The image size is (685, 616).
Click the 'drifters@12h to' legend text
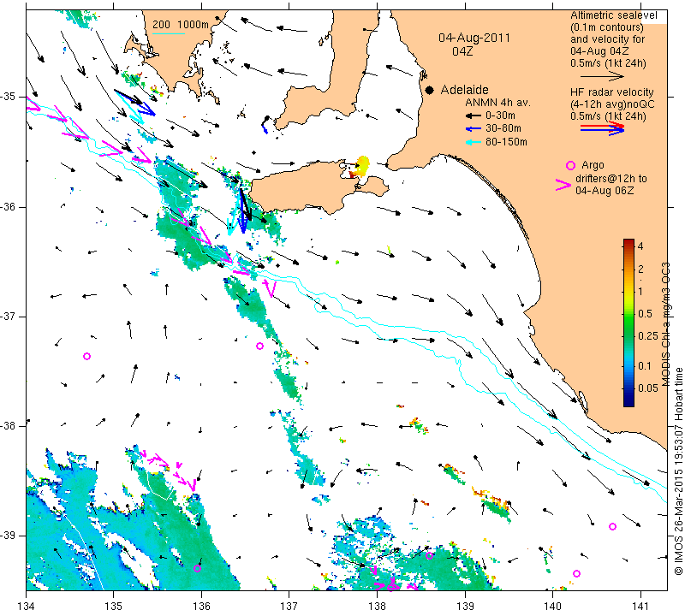click(x=611, y=179)
